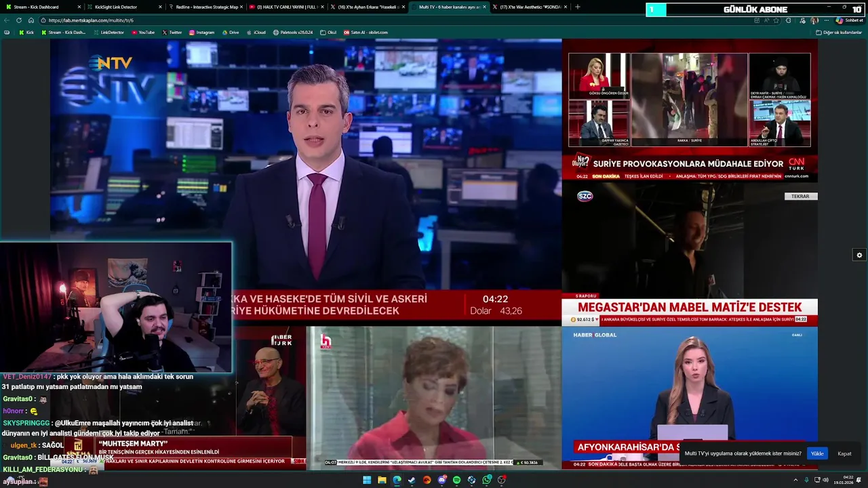Dismiss install prompt with Kapat

(x=844, y=453)
